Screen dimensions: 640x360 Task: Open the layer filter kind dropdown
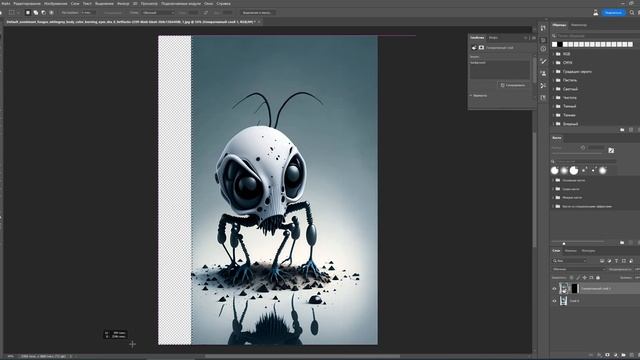click(x=569, y=260)
